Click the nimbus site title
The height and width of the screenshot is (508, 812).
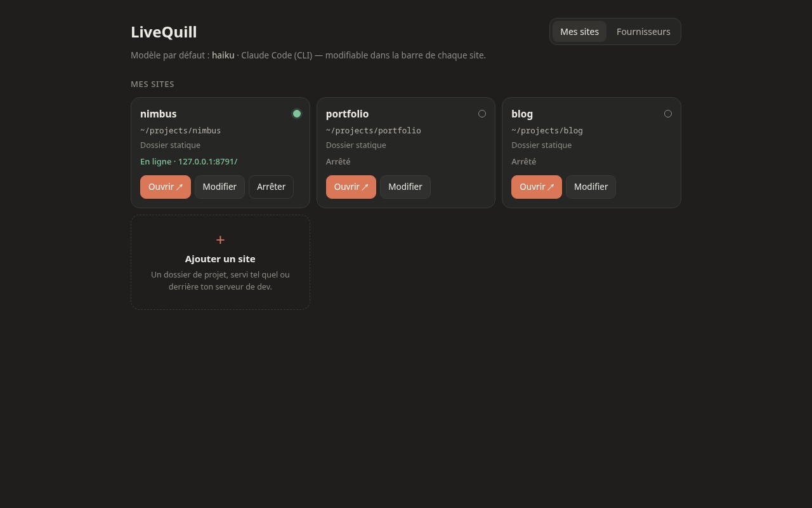pos(159,114)
